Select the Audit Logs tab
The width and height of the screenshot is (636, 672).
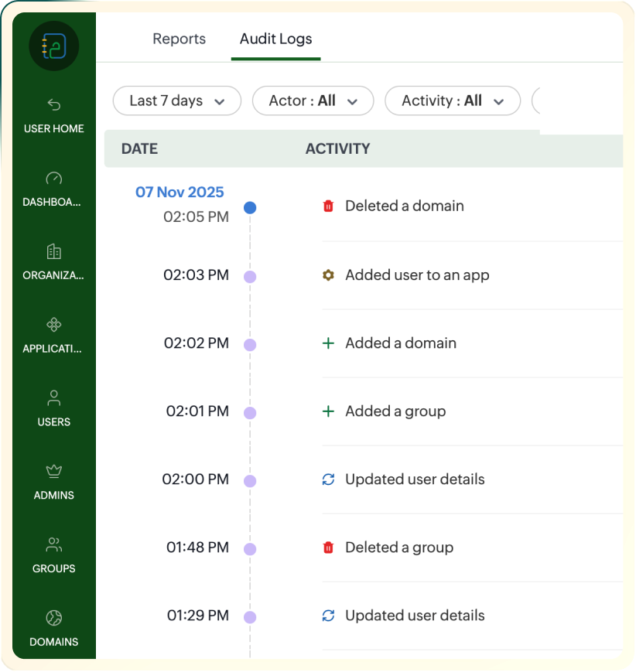(275, 39)
